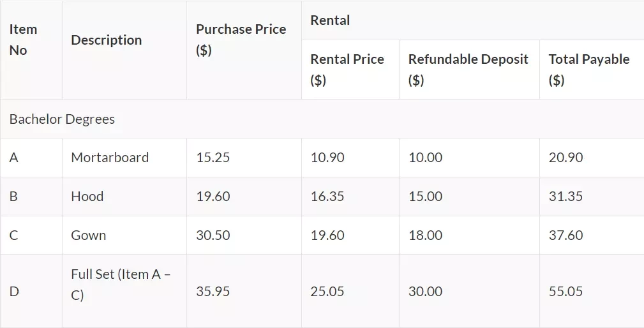Image resolution: width=644 pixels, height=328 pixels.
Task: Click Full Set total payable 55.05
Action: 592,291
